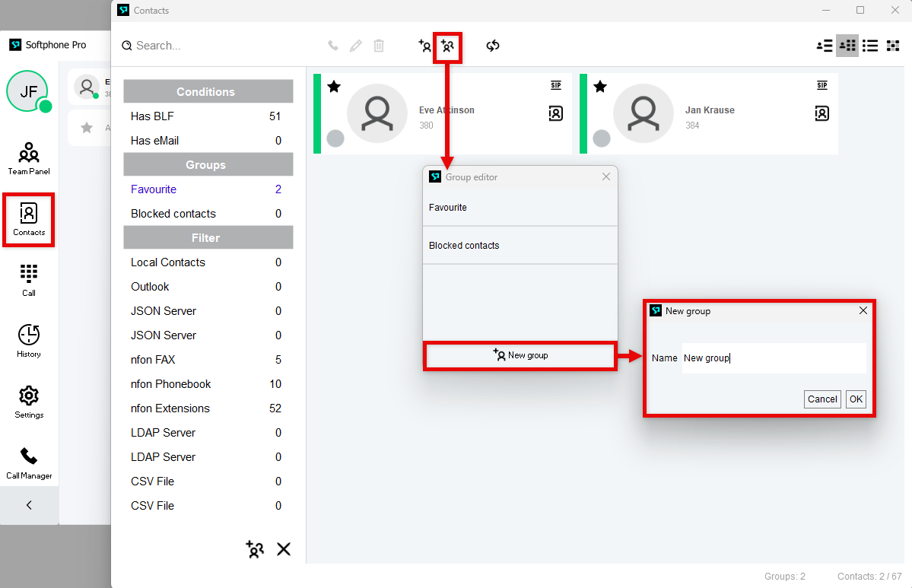Open the Call Manager
The image size is (912, 588).
coord(28,463)
